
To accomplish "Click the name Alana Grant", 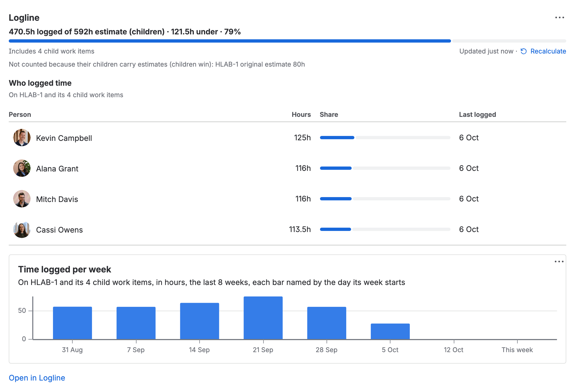I will coord(57,169).
